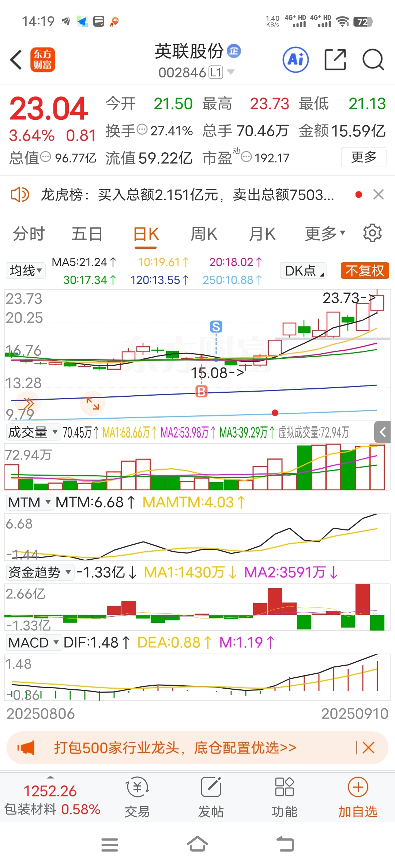
Task: Tap the 市盈 info bubble icon
Action: (x=247, y=157)
